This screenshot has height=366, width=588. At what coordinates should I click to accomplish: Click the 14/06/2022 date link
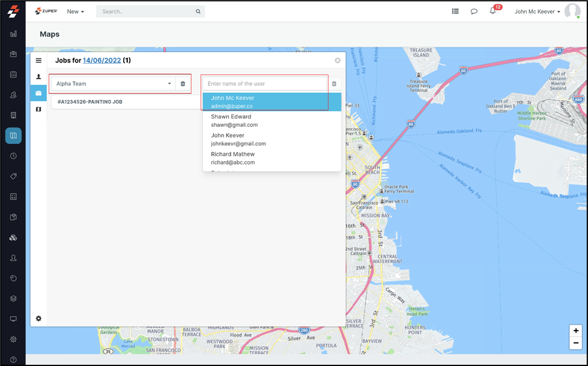(102, 61)
